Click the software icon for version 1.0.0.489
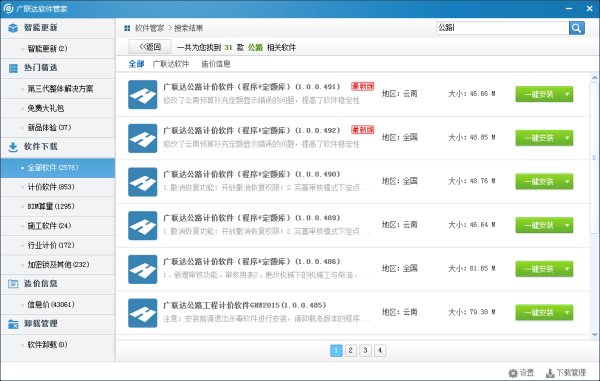 pos(142,225)
